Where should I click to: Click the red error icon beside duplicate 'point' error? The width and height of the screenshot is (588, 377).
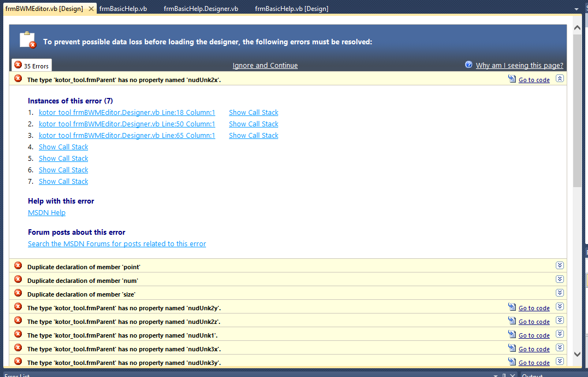(x=18, y=266)
